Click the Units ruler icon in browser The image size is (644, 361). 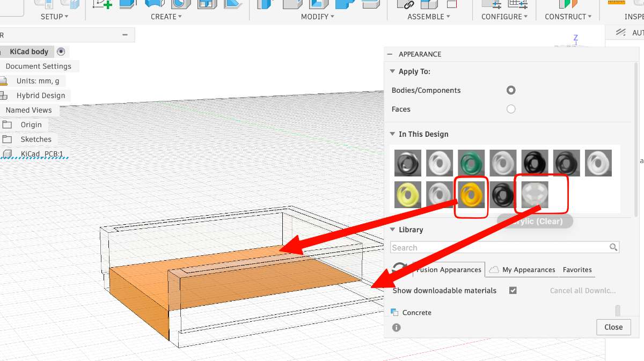[x=4, y=81]
